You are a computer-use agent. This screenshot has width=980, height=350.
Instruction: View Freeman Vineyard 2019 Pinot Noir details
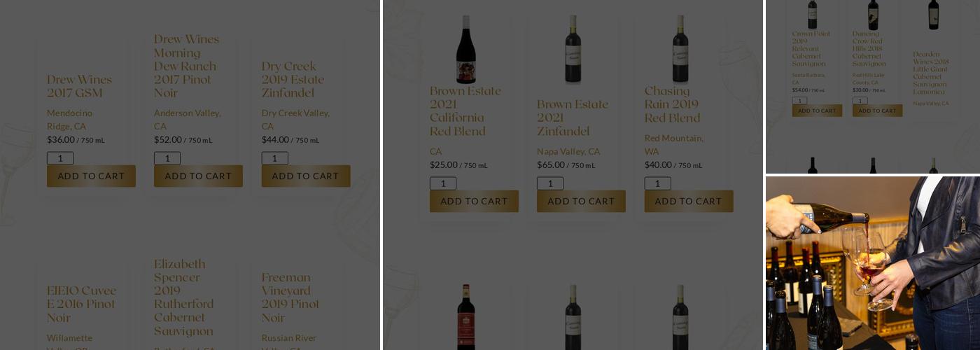pyautogui.click(x=290, y=297)
